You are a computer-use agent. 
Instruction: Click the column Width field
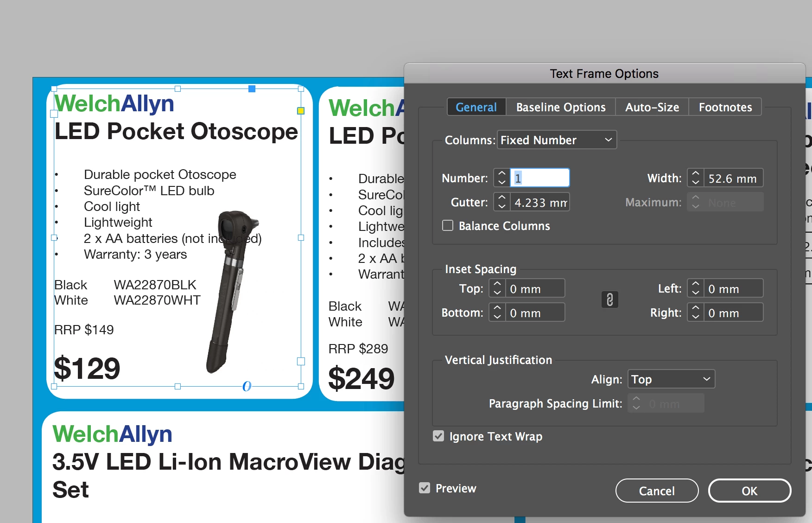pos(733,178)
